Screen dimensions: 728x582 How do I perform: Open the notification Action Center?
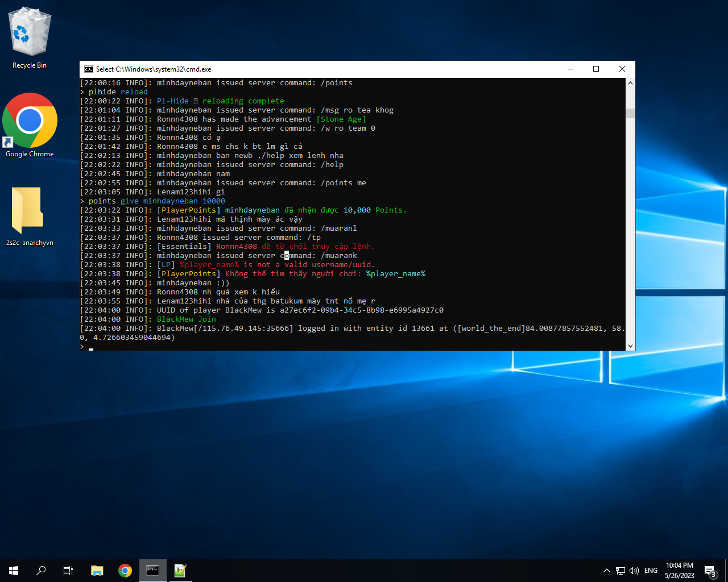[710, 571]
